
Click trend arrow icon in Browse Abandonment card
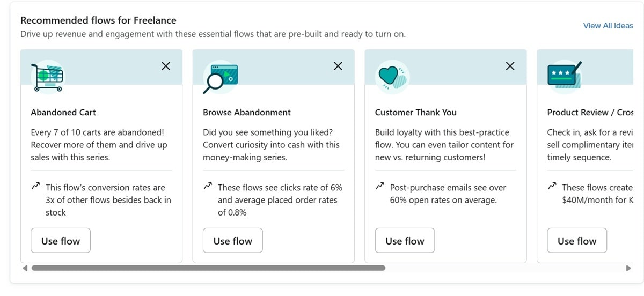click(x=208, y=187)
